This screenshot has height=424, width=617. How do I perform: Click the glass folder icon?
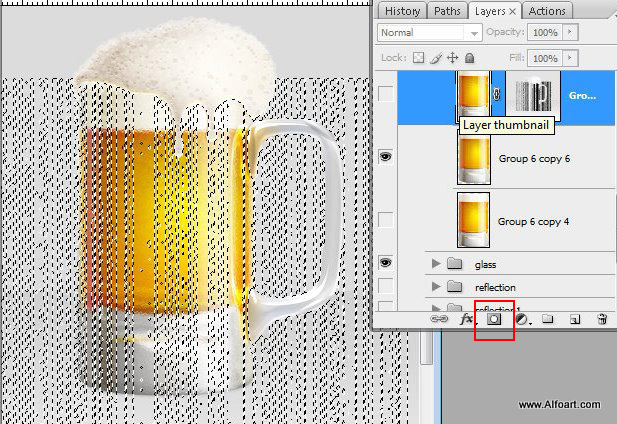point(455,263)
